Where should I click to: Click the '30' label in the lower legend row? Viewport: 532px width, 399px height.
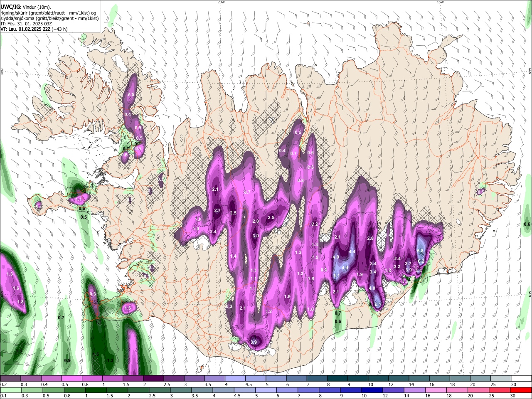coord(513,396)
